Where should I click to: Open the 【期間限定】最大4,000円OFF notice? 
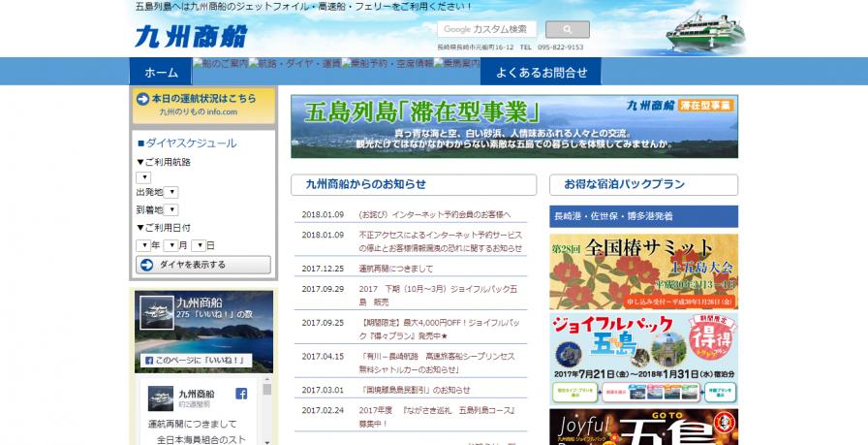point(440,330)
